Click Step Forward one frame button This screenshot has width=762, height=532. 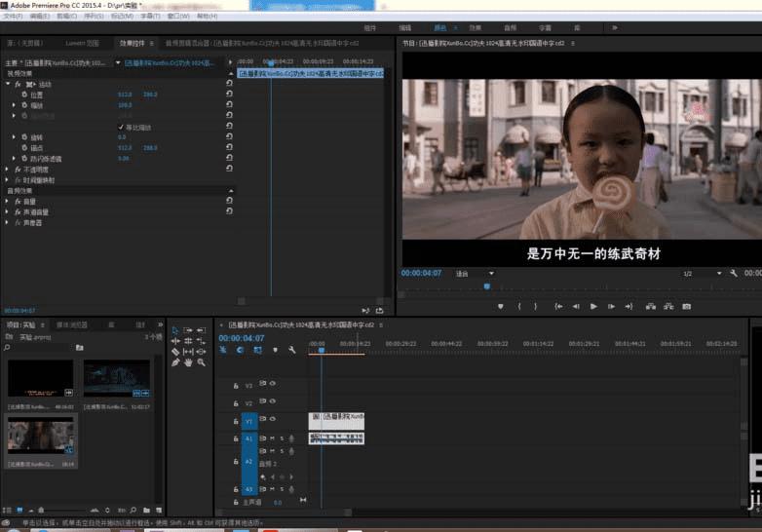[609, 306]
